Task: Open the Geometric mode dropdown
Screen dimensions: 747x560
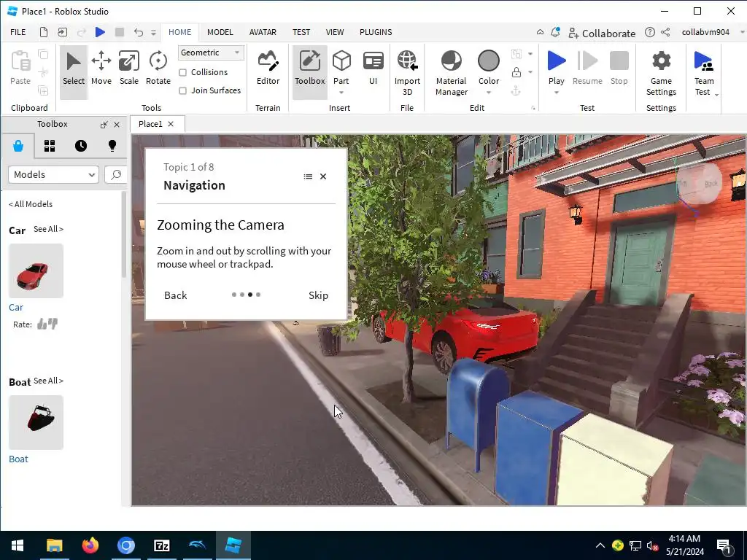Action: 211,52
